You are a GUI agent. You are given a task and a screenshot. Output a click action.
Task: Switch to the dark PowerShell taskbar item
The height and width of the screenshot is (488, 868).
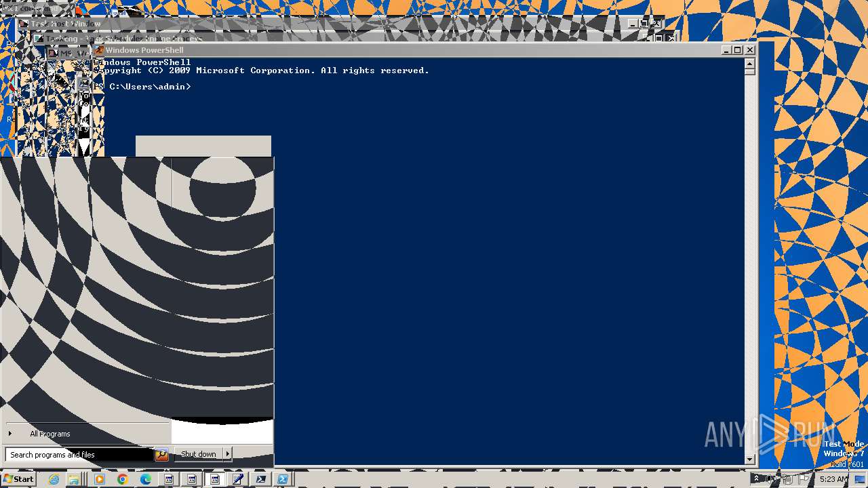point(260,479)
